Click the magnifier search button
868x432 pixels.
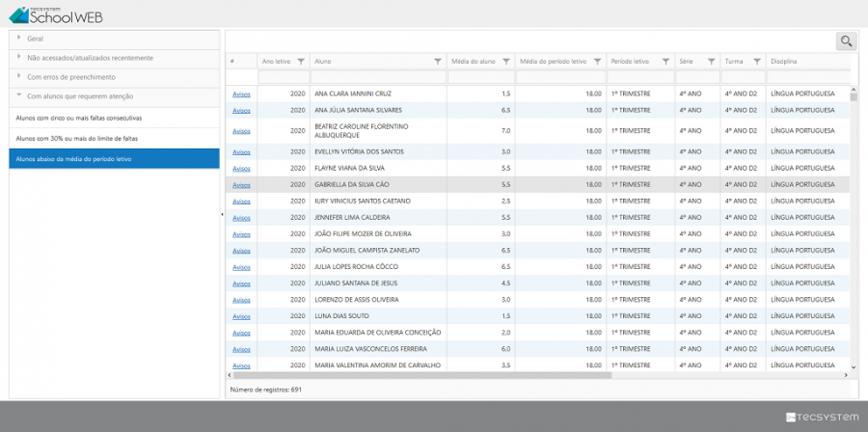[846, 40]
